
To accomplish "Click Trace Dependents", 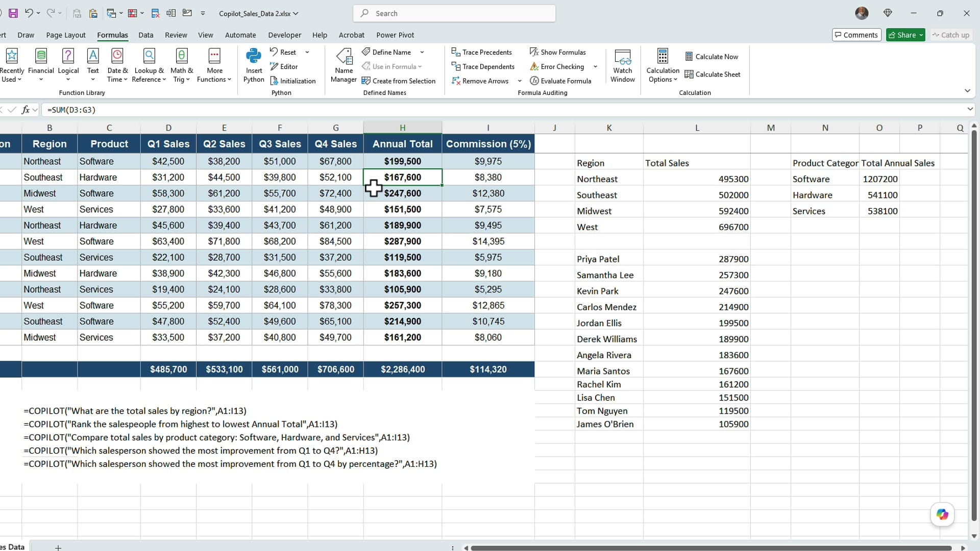I will (483, 66).
